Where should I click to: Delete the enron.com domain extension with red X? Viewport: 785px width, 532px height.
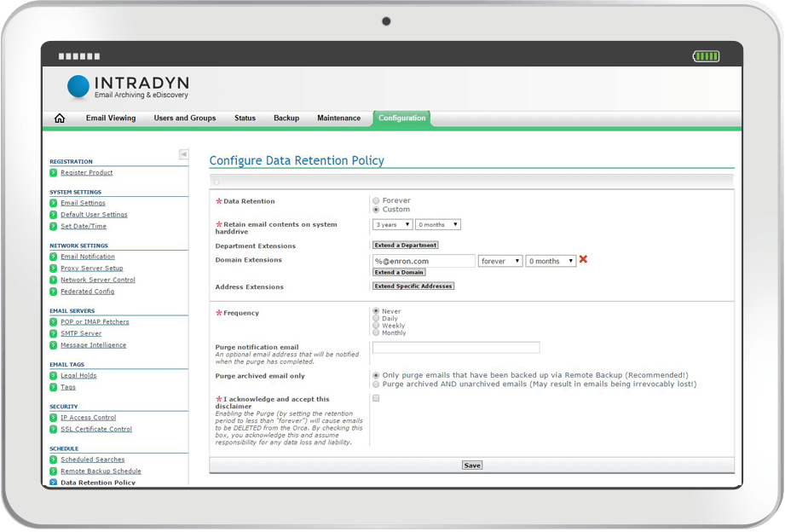point(583,259)
